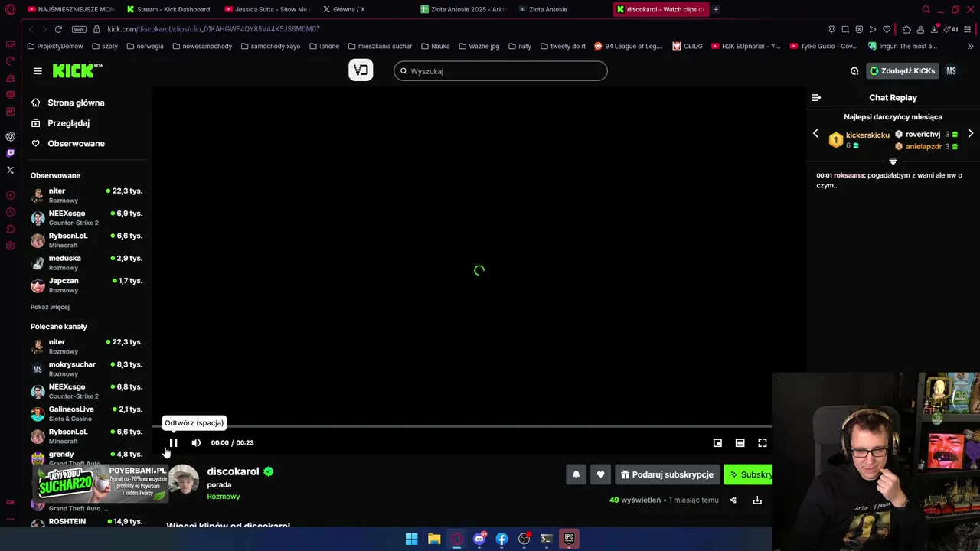Collapse the Chat Replay panel
980x551 pixels.
coord(816,97)
